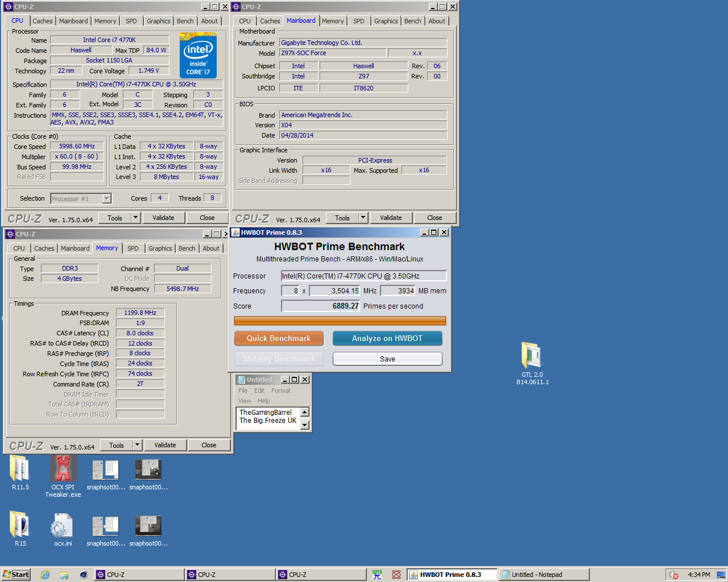Select Mainboard tab in the Memory window

coord(75,248)
